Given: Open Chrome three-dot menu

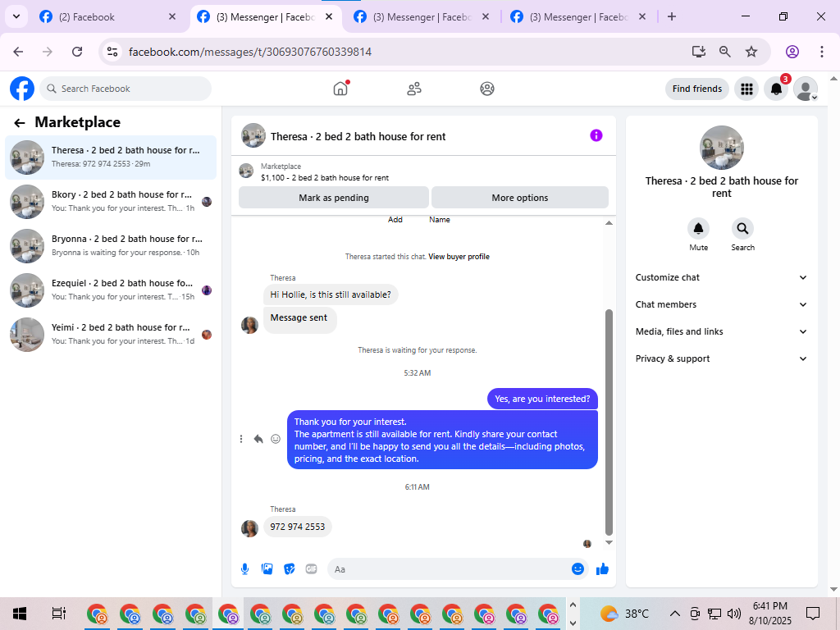Looking at the screenshot, I should pyautogui.click(x=822, y=52).
